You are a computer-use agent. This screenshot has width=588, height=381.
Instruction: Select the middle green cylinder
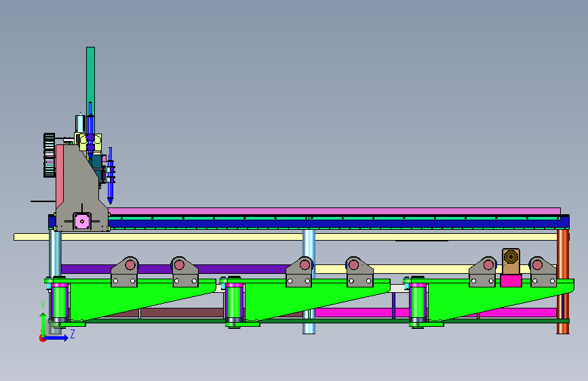tap(235, 302)
